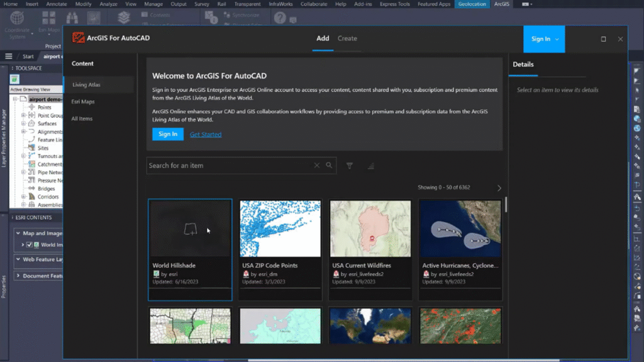Collapse the Web Feature Layers section
This screenshot has width=644, height=362.
18,259
